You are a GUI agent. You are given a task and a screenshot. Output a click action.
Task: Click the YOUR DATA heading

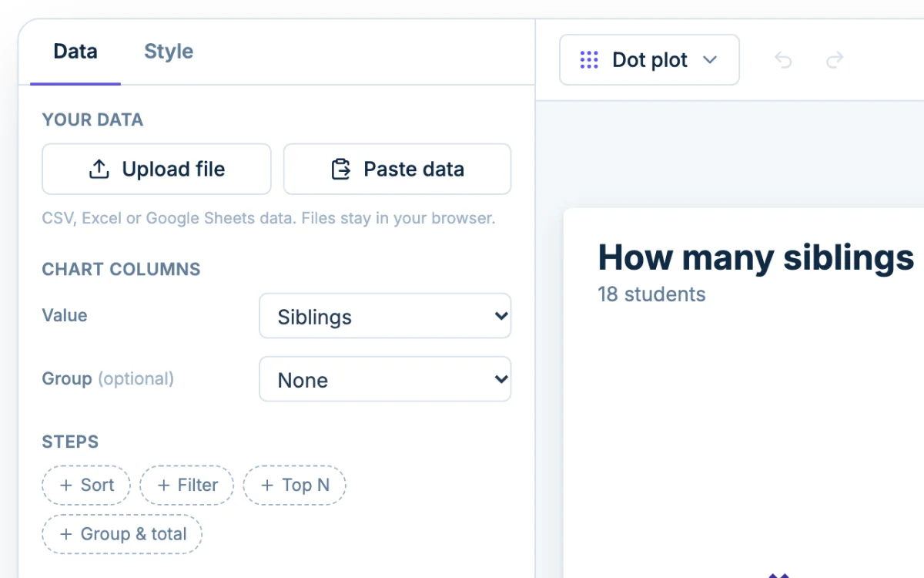point(92,120)
